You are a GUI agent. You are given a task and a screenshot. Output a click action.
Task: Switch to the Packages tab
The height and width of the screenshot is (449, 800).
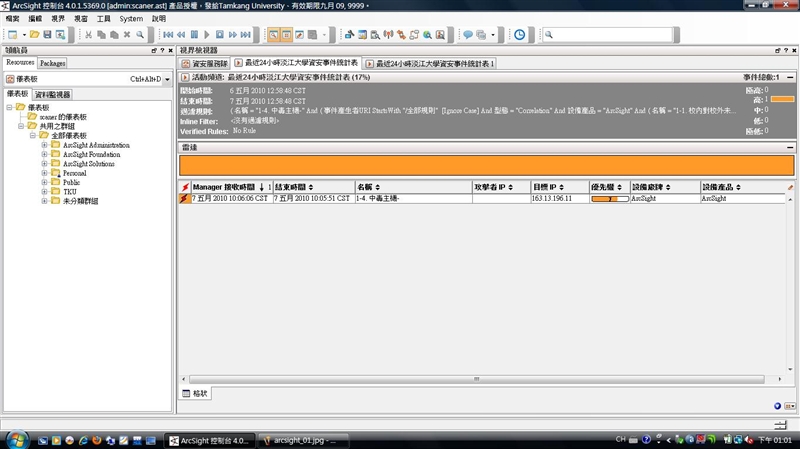click(52, 63)
